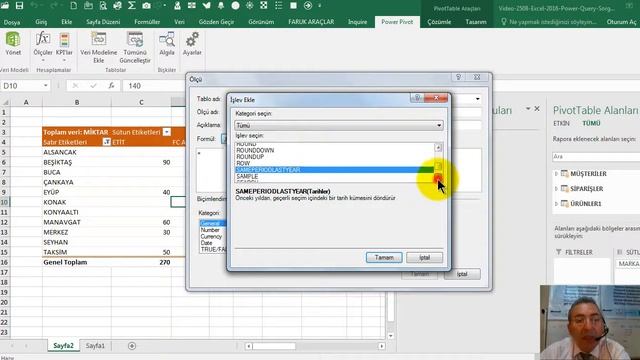The width and height of the screenshot is (640, 360).
Task: Select Number in Kategori list
Action: point(210,230)
